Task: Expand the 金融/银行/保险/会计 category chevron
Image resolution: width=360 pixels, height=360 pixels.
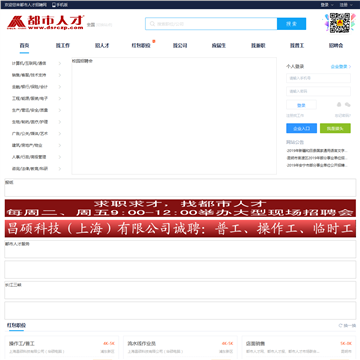Action: [60, 87]
